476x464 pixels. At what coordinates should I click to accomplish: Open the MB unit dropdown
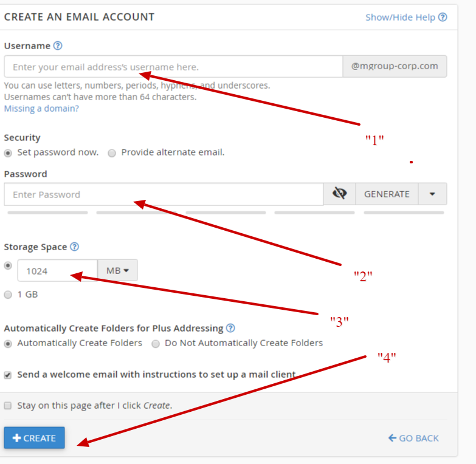(117, 271)
